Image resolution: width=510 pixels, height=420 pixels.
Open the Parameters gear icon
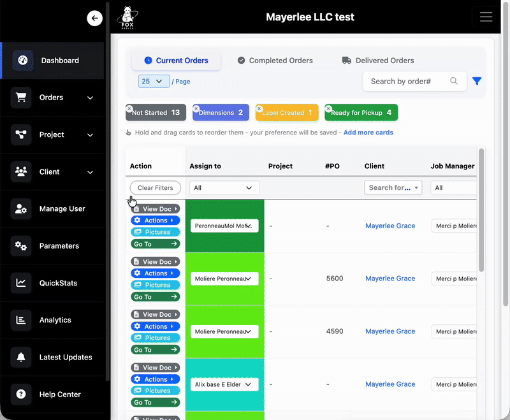(x=21, y=245)
